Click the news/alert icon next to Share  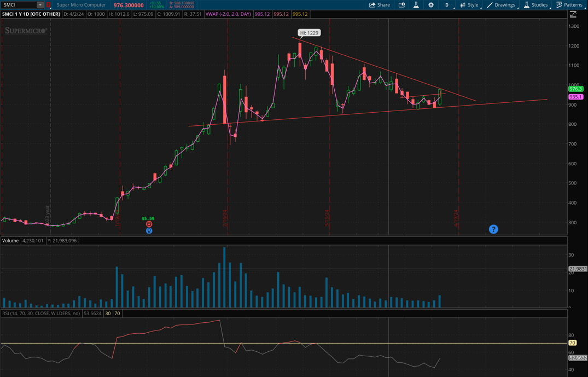click(401, 5)
